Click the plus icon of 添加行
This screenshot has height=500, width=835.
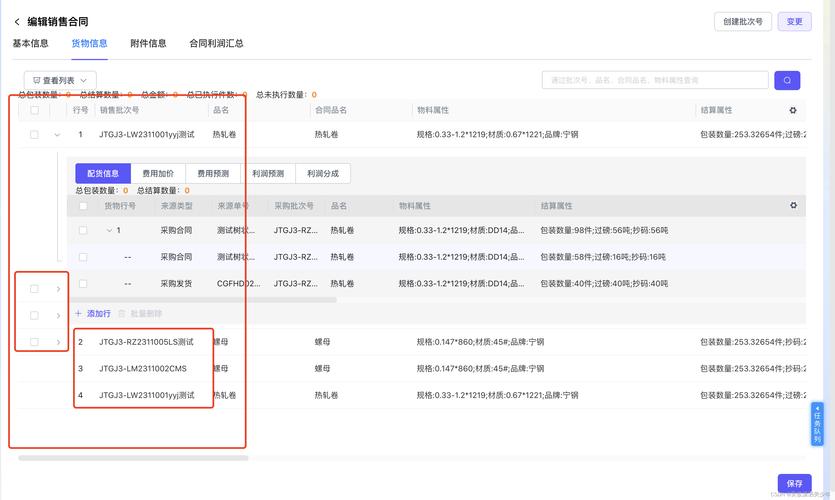click(78, 313)
